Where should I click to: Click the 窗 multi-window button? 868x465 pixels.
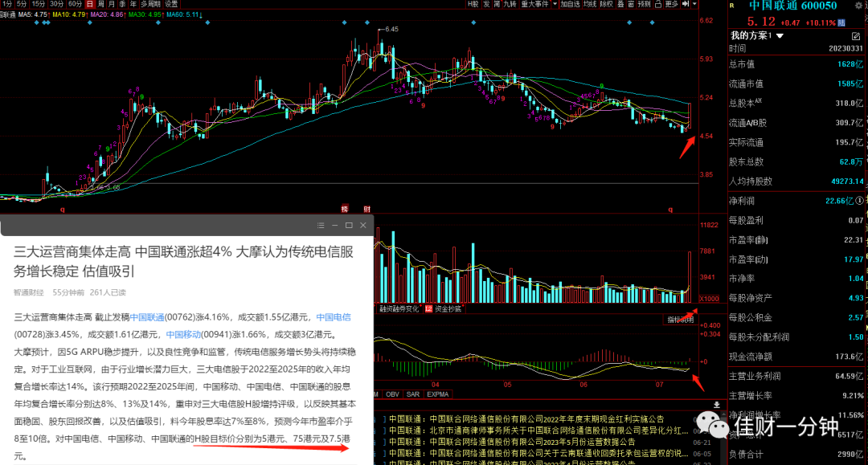click(x=631, y=4)
